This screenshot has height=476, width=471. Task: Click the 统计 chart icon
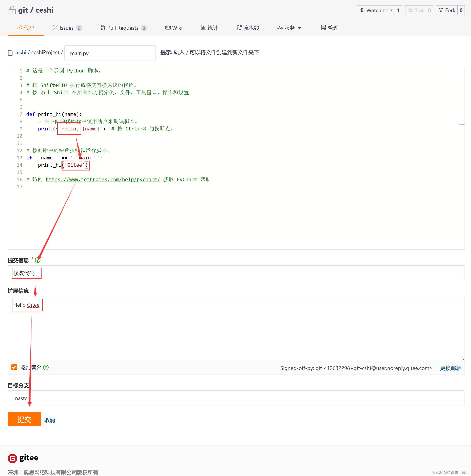coord(203,28)
